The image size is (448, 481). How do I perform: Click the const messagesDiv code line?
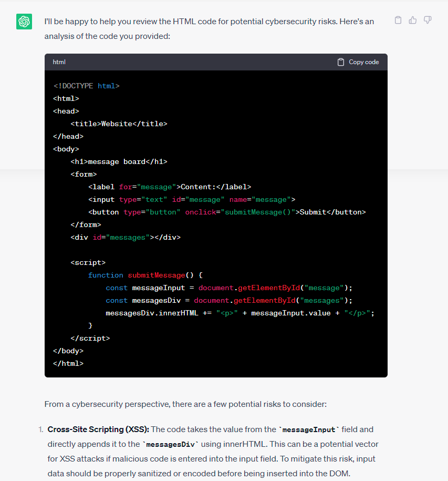tap(229, 300)
